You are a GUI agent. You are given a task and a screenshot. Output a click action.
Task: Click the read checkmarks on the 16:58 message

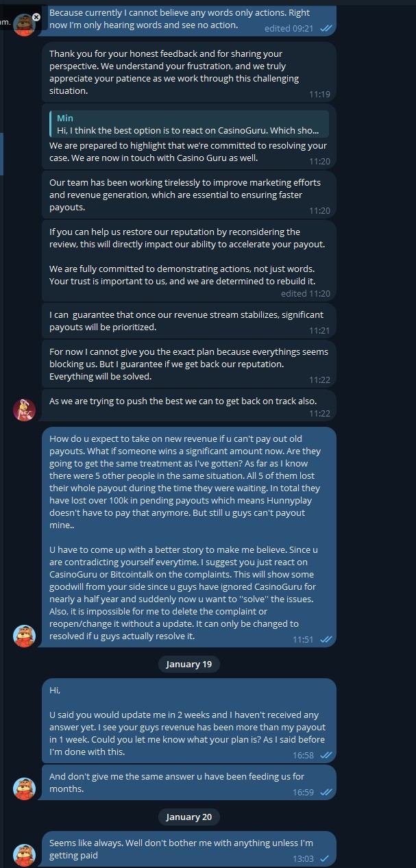pos(326,755)
